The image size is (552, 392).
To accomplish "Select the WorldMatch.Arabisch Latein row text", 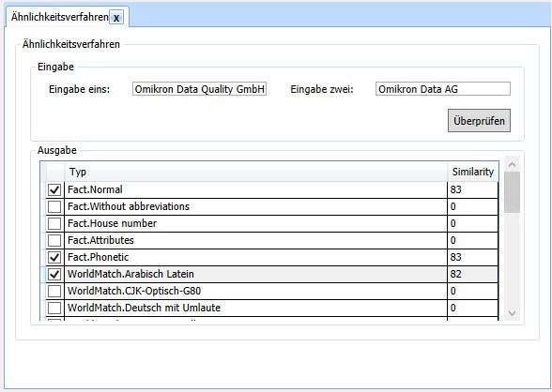I will pyautogui.click(x=130, y=274).
